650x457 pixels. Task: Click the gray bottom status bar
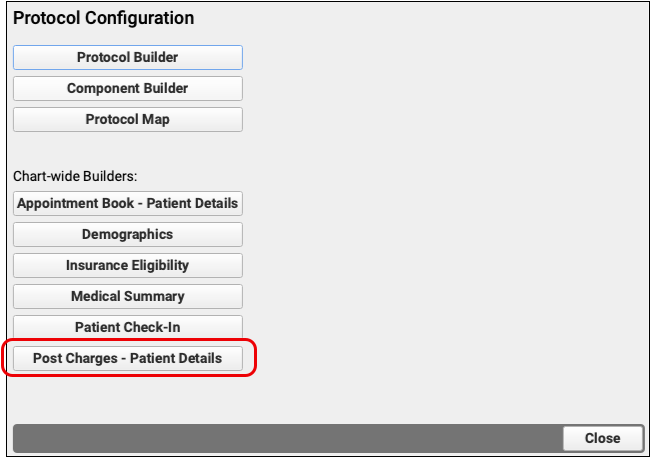coord(285,438)
